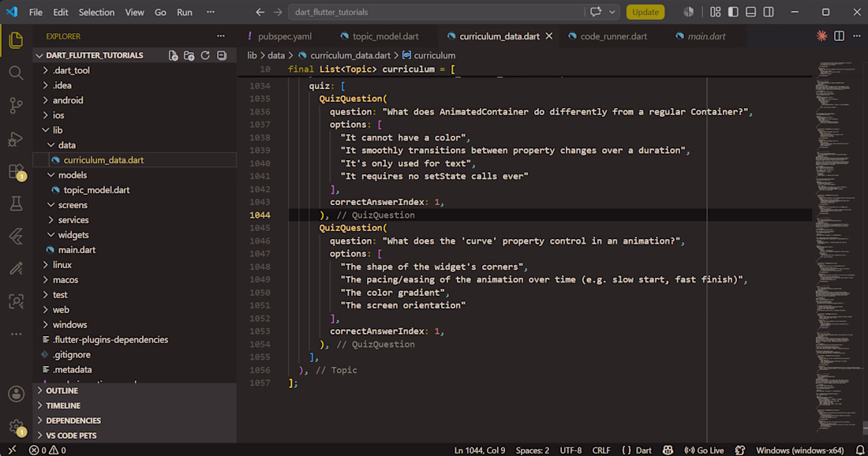Open the Testing flask view
This screenshot has height=456, width=868.
coord(16,204)
